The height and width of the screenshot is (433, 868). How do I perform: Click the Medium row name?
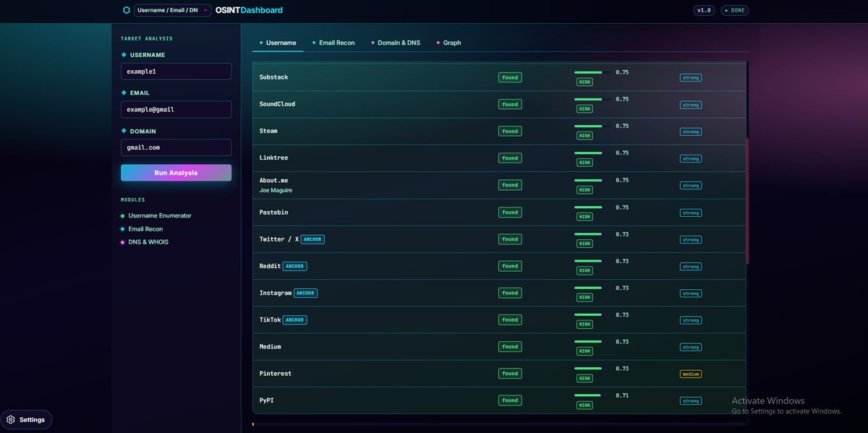pyautogui.click(x=271, y=347)
